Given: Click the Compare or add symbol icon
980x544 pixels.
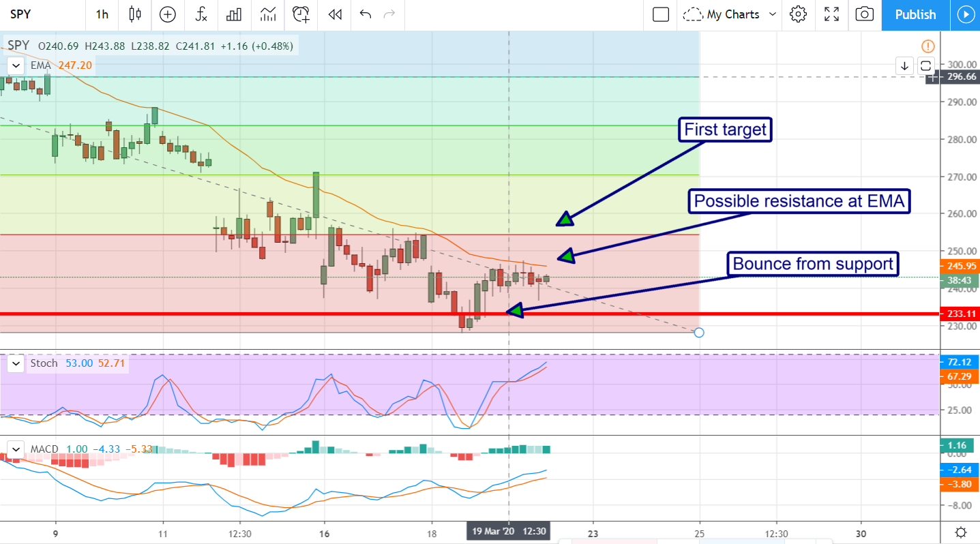Looking at the screenshot, I should point(167,14).
